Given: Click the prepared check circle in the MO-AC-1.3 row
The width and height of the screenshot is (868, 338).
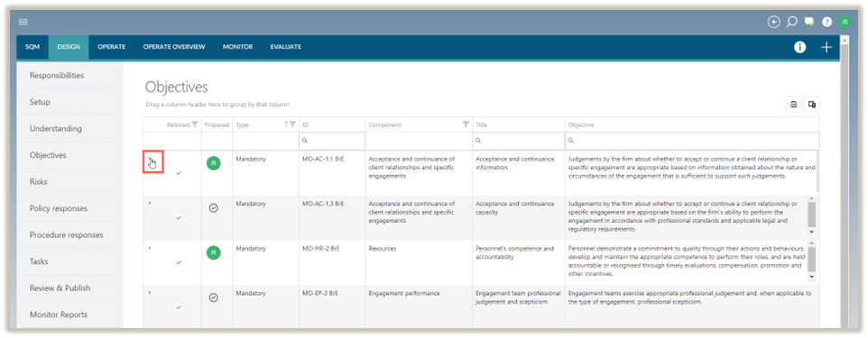Looking at the screenshot, I should [214, 208].
